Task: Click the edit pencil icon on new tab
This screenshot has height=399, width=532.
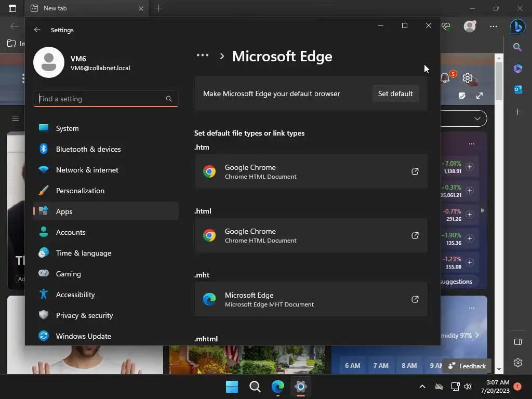Action: (x=462, y=96)
